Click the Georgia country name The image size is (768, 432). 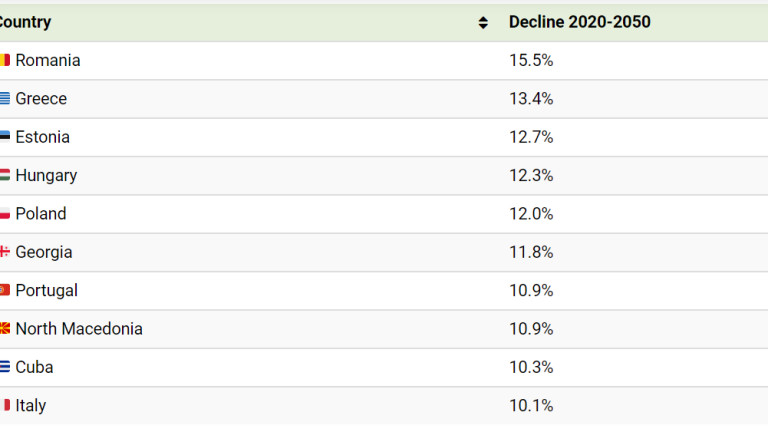[44, 252]
